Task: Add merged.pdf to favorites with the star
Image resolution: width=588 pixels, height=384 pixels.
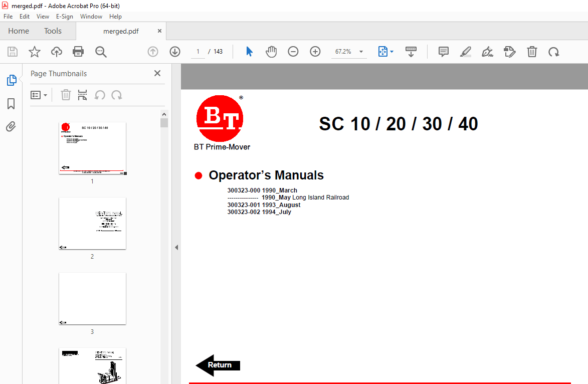Action: click(x=34, y=51)
